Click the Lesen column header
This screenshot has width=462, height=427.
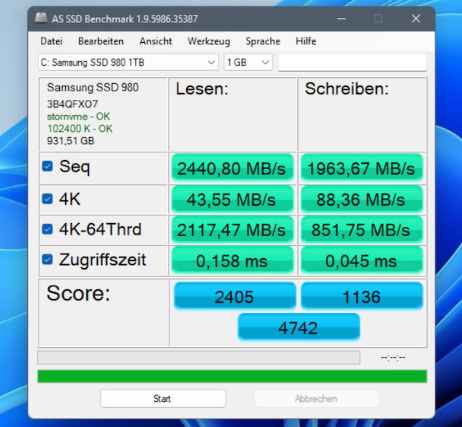pos(202,89)
